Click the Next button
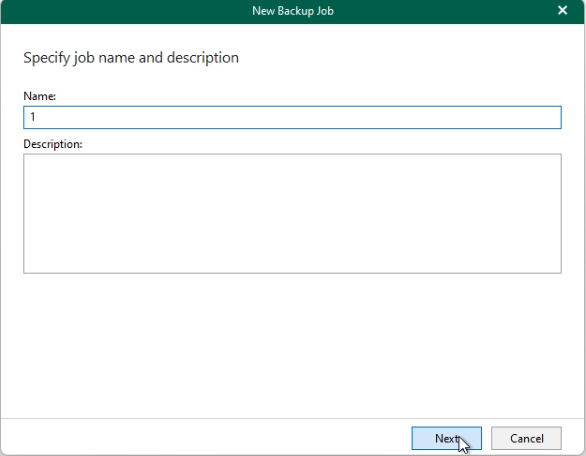586x456 pixels. [446, 438]
